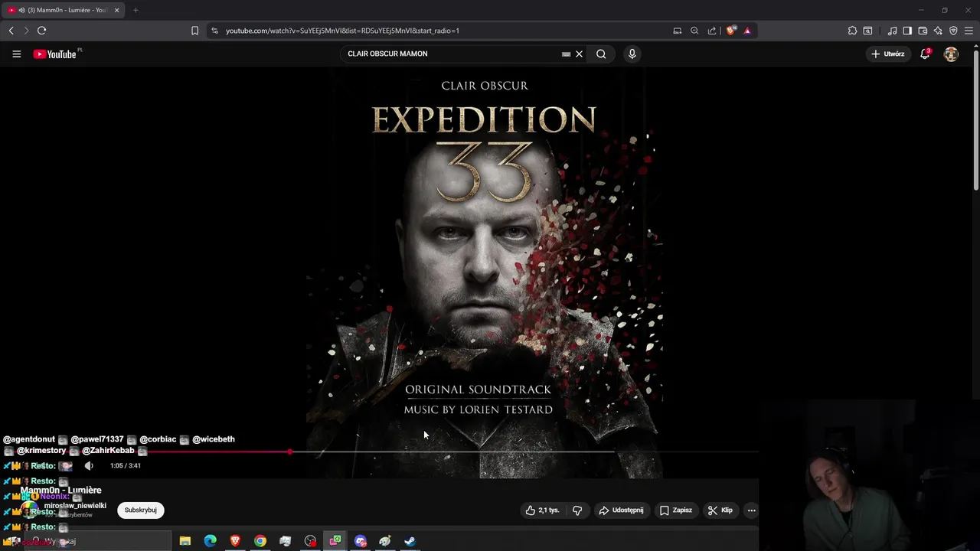Create a clip with Klip button
The height and width of the screenshot is (551, 980).
pyautogui.click(x=720, y=510)
